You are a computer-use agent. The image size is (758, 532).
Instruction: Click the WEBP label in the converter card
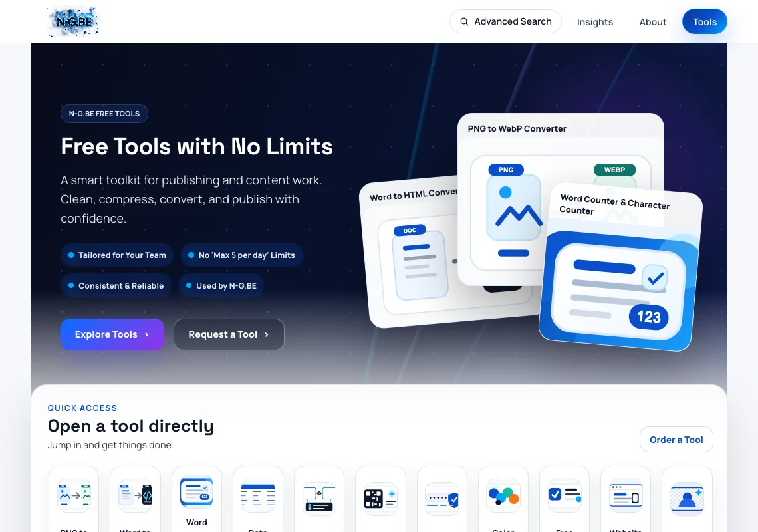click(614, 170)
